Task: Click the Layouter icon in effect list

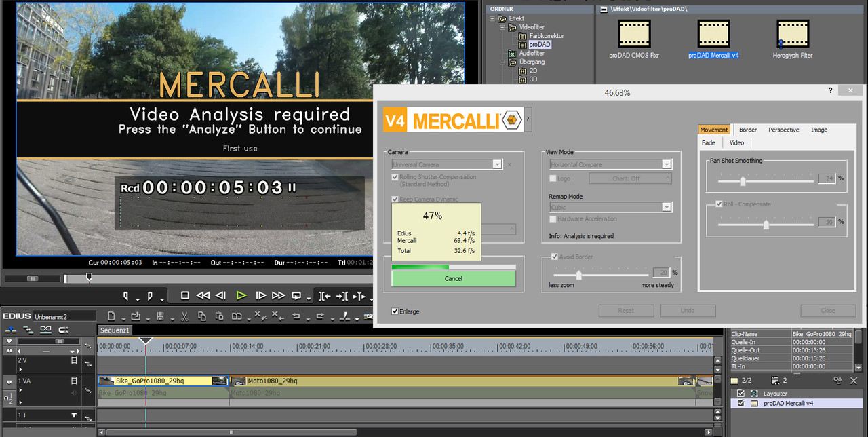Action: [x=754, y=394]
